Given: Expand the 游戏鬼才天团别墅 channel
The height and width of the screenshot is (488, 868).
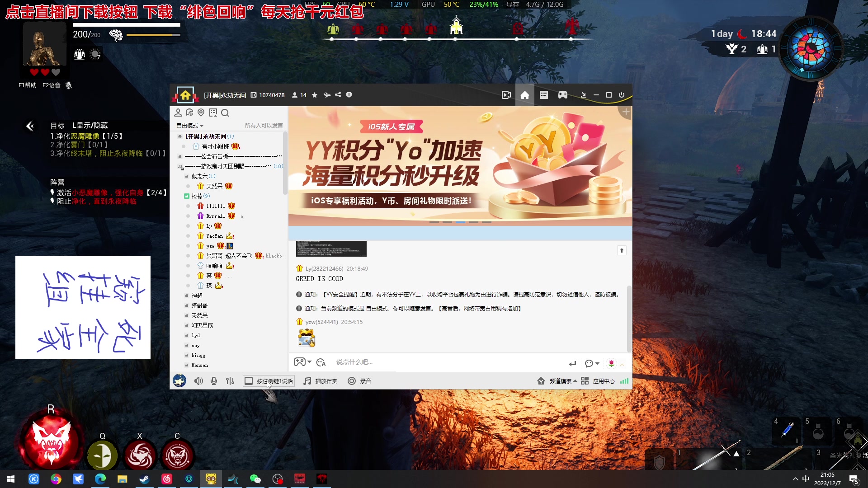Looking at the screenshot, I should pos(180,166).
